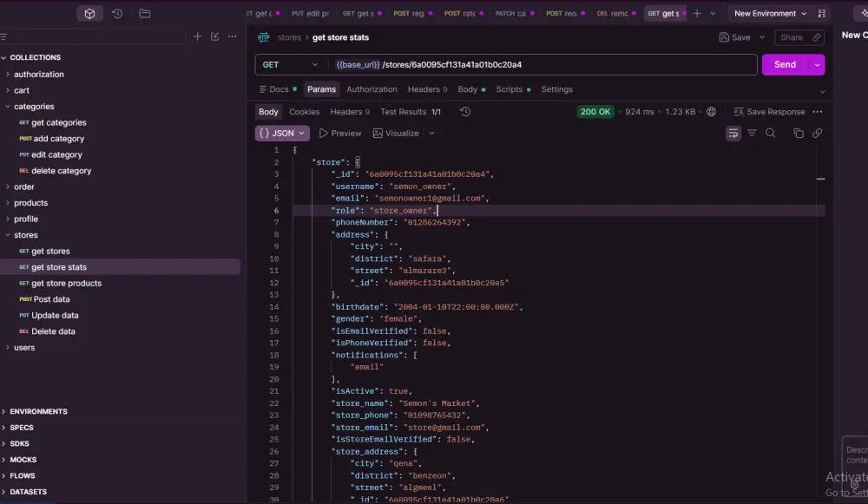This screenshot has width=868, height=504.
Task: Search within the response body
Action: coord(771,134)
